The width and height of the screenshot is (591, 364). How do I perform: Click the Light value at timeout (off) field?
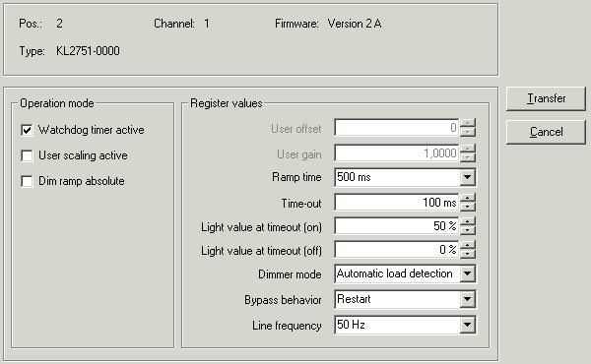click(397, 250)
